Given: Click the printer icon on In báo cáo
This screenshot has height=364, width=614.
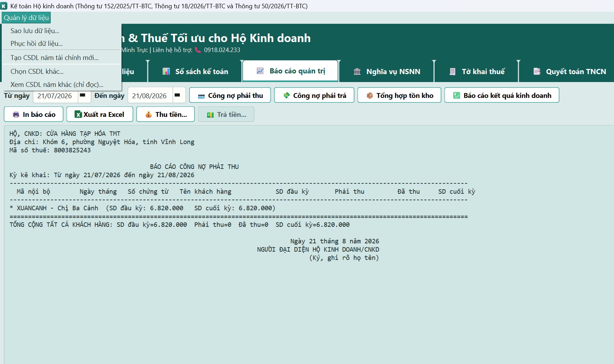Looking at the screenshot, I should pyautogui.click(x=16, y=114).
